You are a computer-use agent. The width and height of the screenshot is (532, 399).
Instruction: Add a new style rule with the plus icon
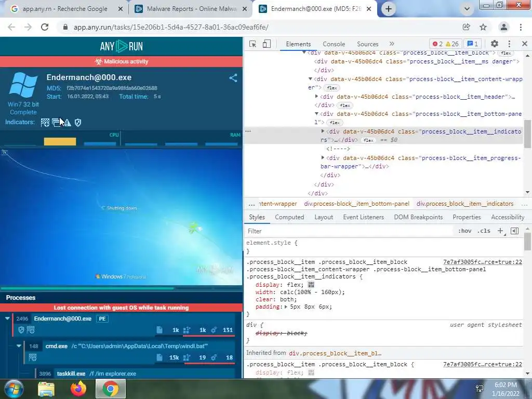[500, 231]
